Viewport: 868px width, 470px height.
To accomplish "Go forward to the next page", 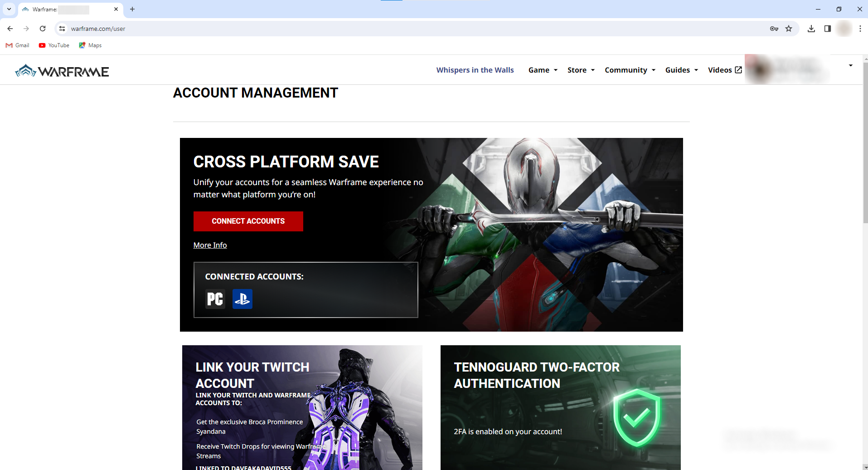I will point(26,29).
